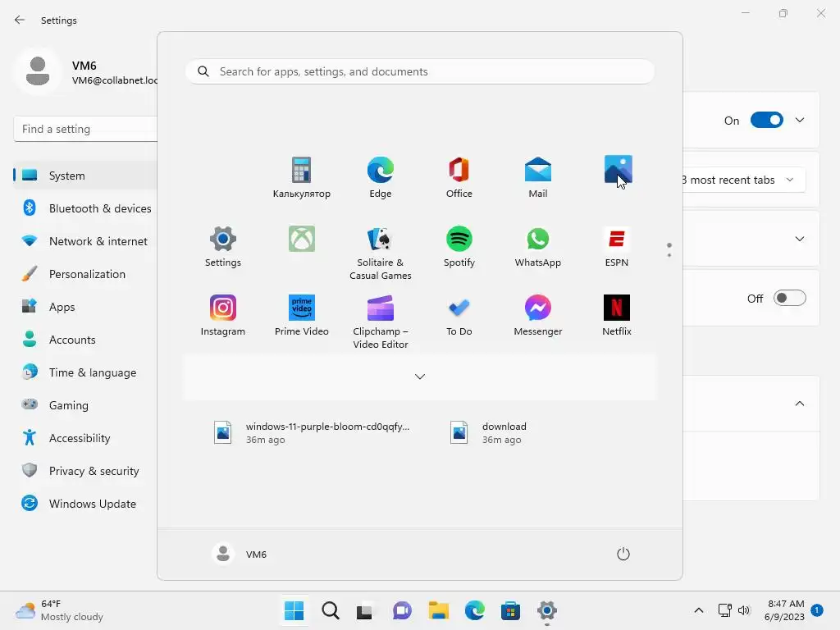Image resolution: width=840 pixels, height=630 pixels.
Task: Go to the next pinned apps page dots
Action: pyautogui.click(x=669, y=249)
